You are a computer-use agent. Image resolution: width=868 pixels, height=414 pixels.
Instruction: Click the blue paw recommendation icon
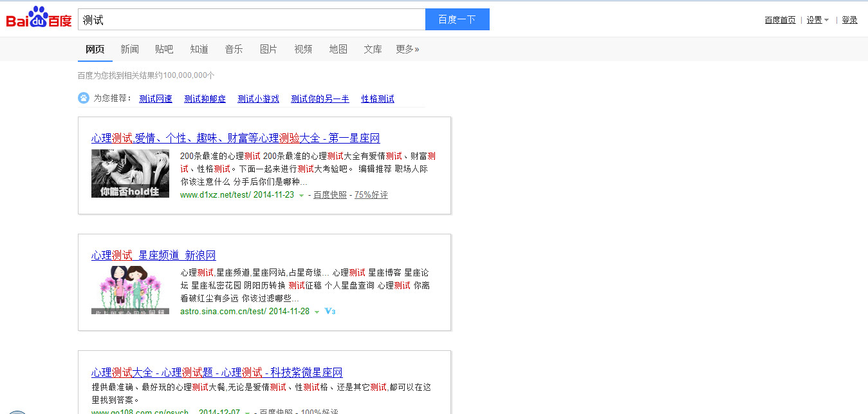click(x=84, y=98)
